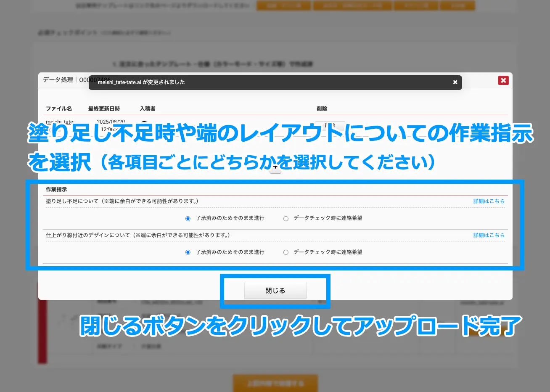The height and width of the screenshot is (392, 550).
Task: Close the データ処理 dialog via red X icon
Action: 503,80
